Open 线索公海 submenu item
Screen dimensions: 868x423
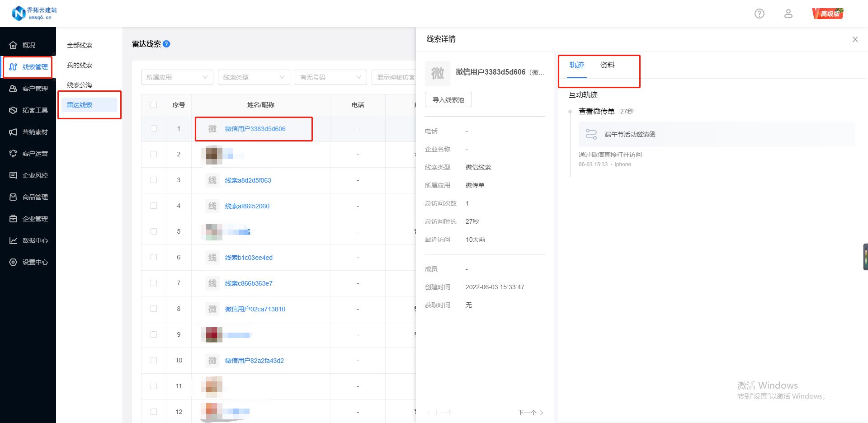coord(80,85)
